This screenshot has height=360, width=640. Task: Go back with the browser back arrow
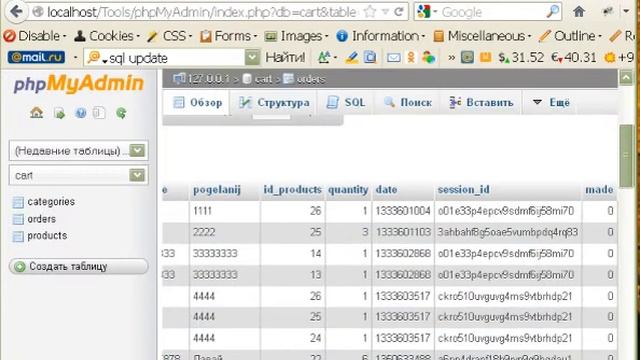pos(16,11)
